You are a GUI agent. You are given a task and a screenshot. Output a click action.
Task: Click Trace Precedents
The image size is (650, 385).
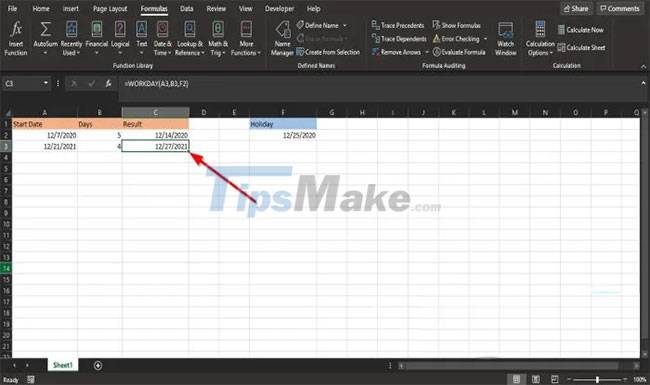398,25
